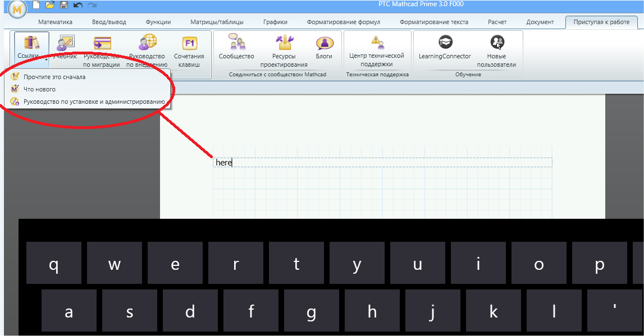This screenshot has height=336, width=644.
Task: Tap the y key on on-screen keyboard
Action: (x=357, y=263)
